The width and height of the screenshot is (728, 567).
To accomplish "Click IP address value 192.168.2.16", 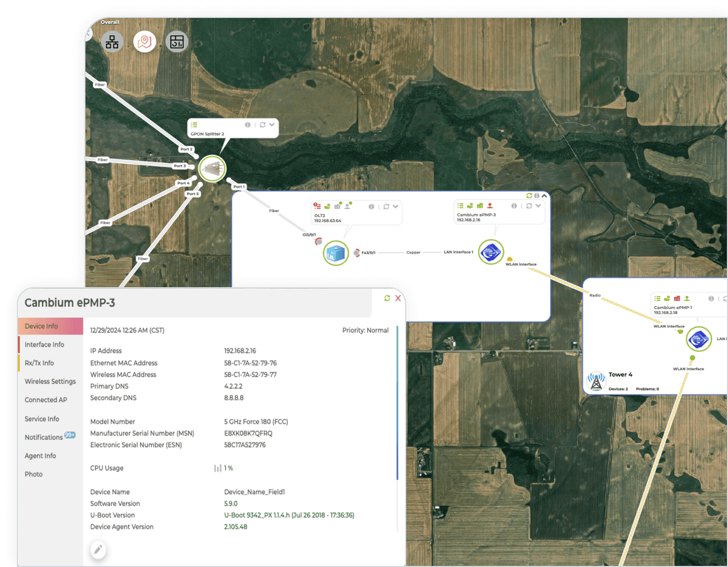I will (240, 351).
